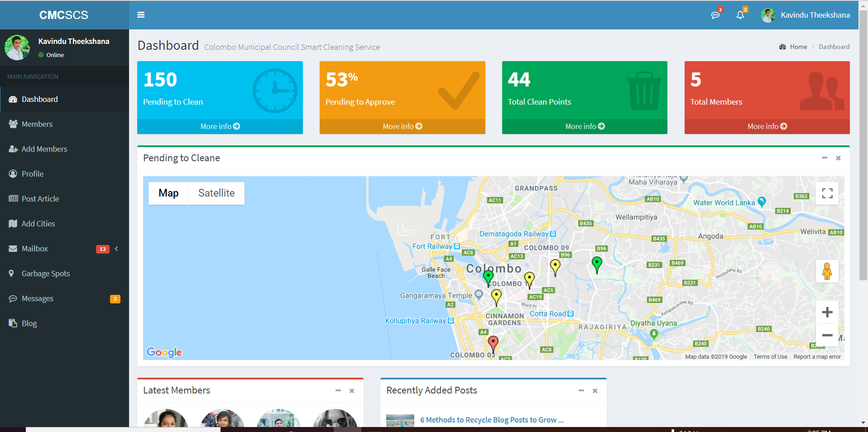The height and width of the screenshot is (432, 868).
Task: Click the Add Cities map icon
Action: 13,224
